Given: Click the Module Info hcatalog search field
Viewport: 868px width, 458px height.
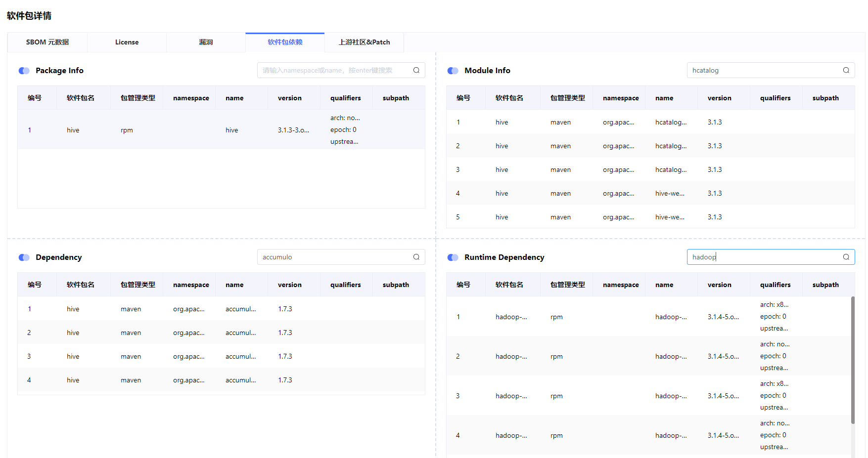Looking at the screenshot, I should click(762, 70).
